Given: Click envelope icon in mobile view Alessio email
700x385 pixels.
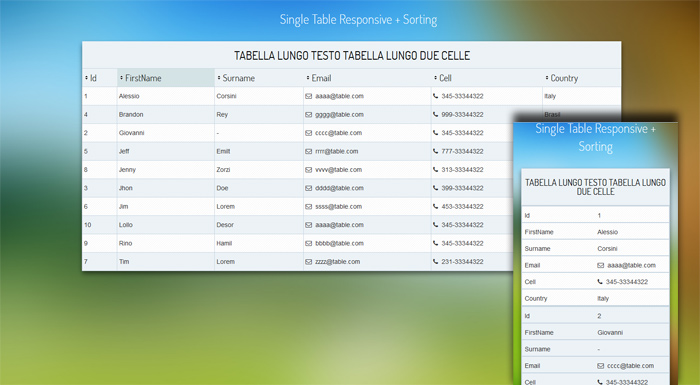Looking at the screenshot, I should pyautogui.click(x=600, y=265).
